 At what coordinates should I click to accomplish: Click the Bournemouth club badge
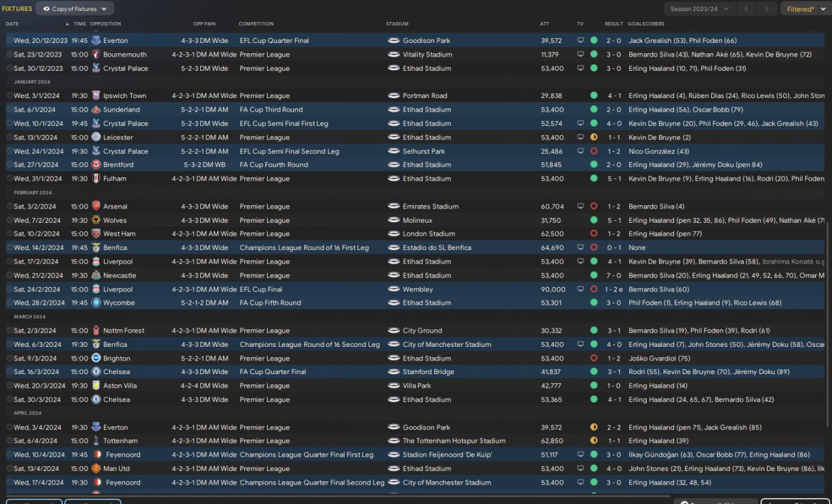96,55
